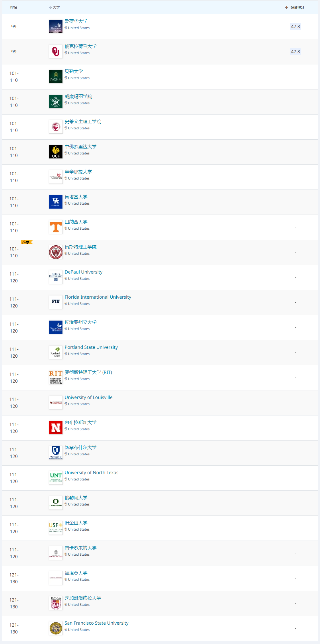
Task: Open the 福坦莫大学 link
Action: (x=76, y=573)
